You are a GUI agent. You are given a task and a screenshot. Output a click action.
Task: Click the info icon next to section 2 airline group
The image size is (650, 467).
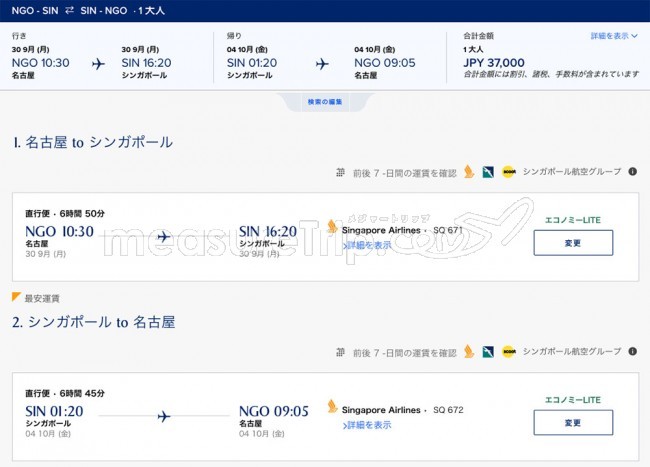(632, 351)
